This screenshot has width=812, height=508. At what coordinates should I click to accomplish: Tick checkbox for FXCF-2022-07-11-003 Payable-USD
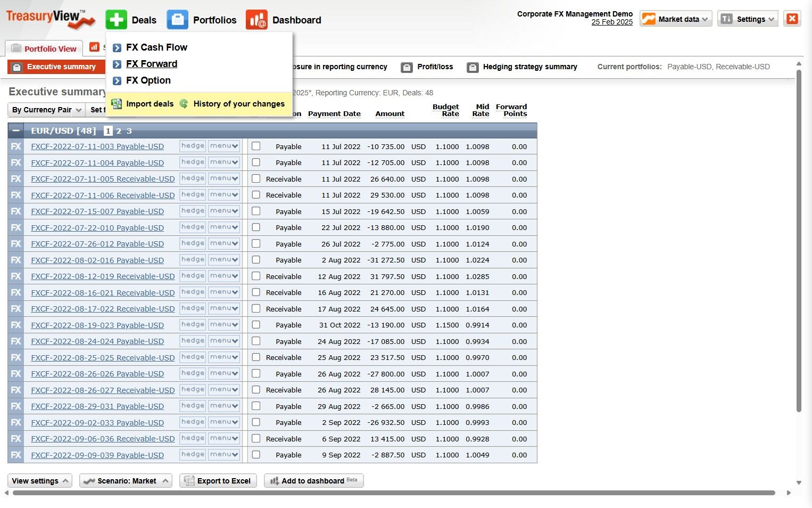(x=256, y=146)
